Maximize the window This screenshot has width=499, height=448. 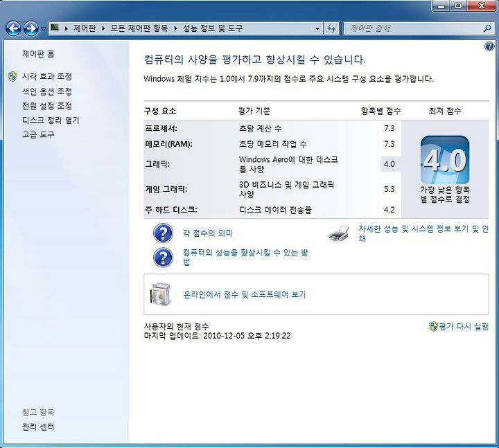[458, 6]
